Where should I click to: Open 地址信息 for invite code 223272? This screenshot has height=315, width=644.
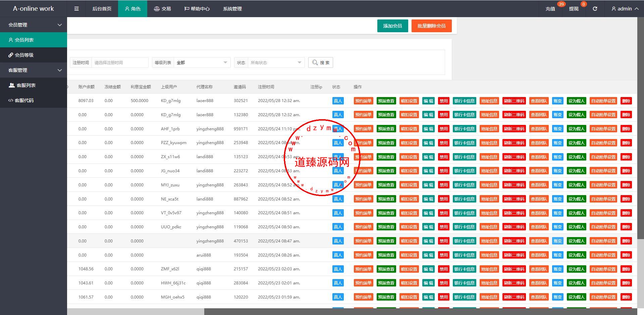[489, 171]
